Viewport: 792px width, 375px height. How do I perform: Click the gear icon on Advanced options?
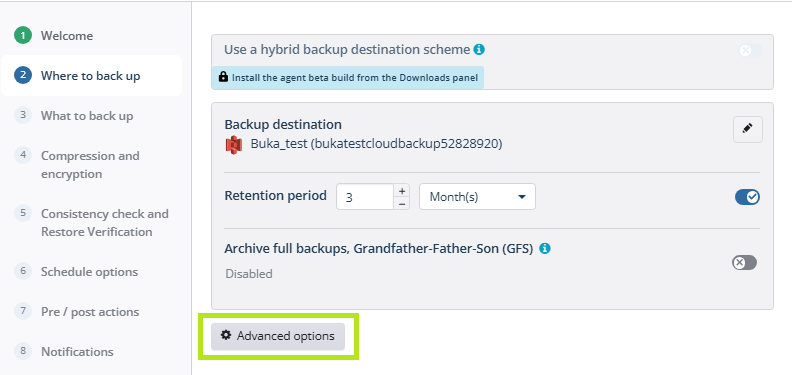(x=226, y=335)
